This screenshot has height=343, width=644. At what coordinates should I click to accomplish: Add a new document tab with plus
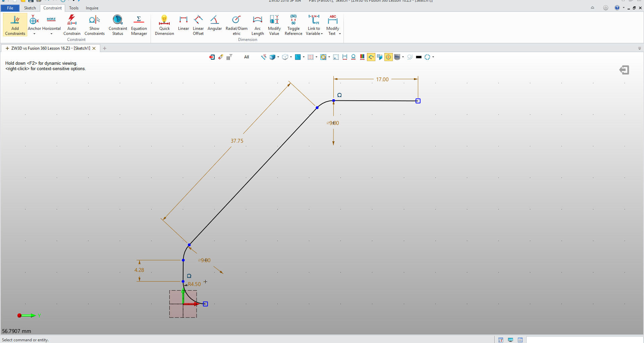coord(105,48)
